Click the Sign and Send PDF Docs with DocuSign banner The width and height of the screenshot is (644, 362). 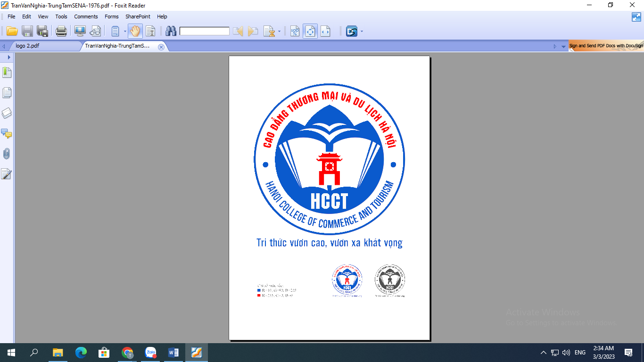tap(606, 46)
